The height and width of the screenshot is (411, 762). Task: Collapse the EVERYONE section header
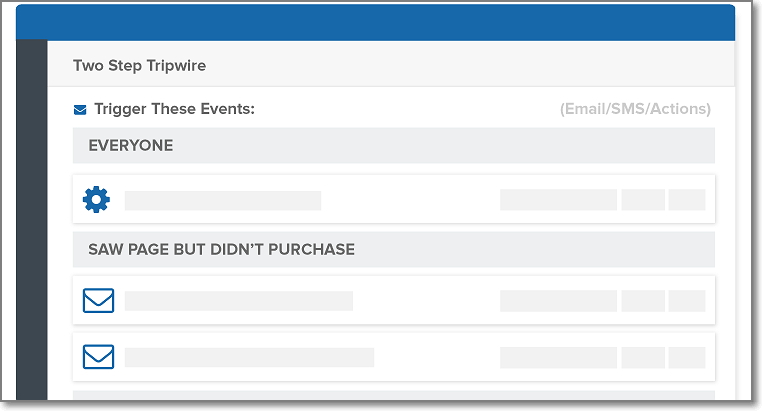[x=394, y=145]
